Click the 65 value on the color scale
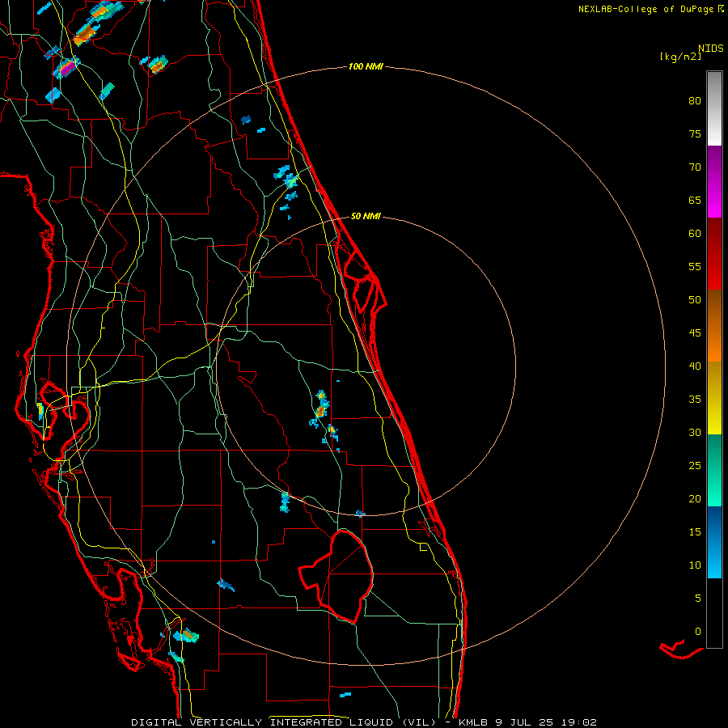Screen dimensions: 728x728 pos(695,200)
